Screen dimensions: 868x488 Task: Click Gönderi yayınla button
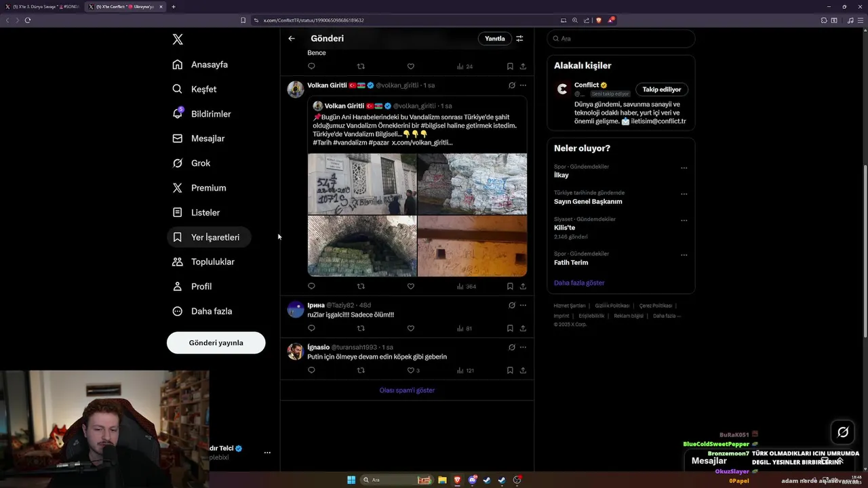216,342
